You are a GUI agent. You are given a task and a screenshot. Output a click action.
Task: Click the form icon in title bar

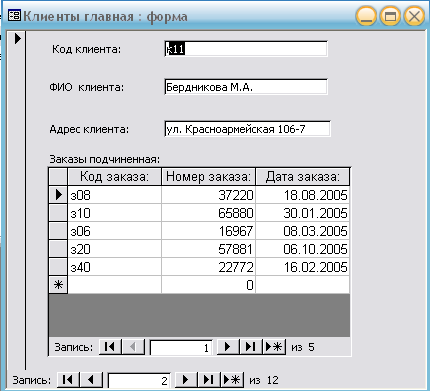tap(14, 16)
